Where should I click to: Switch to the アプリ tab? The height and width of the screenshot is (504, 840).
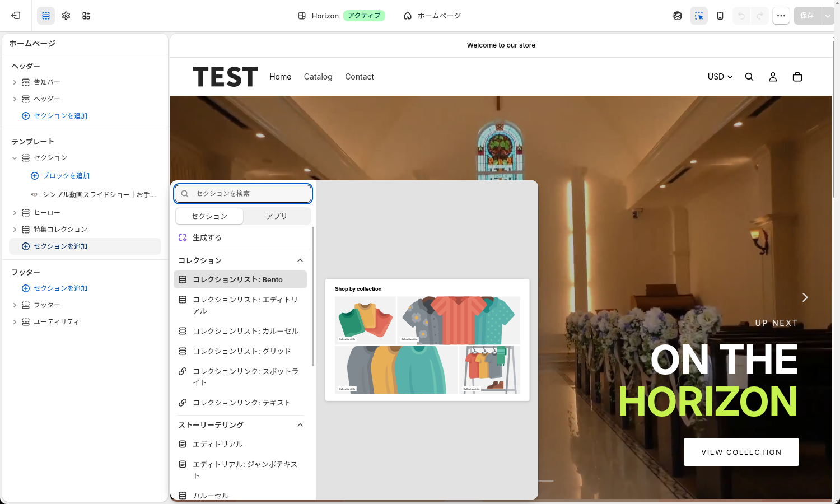click(277, 216)
